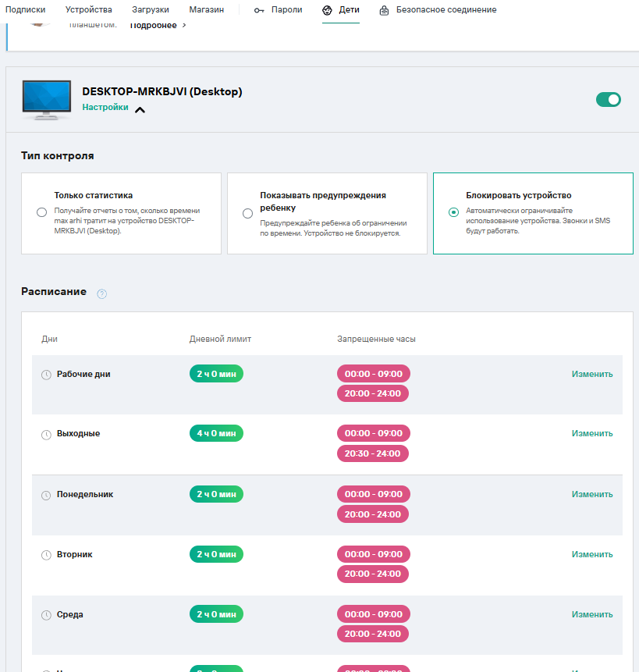Click clock icon next to Рабочие дни
639x672 pixels.
[46, 375]
